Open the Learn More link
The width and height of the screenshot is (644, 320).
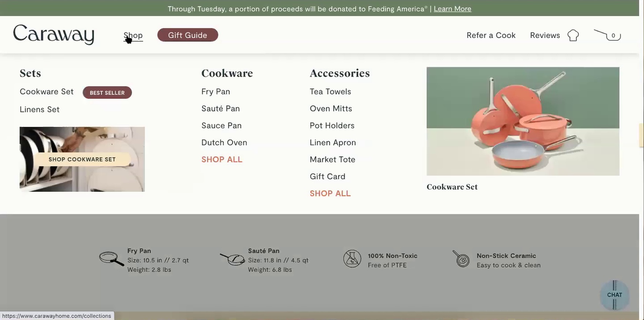click(452, 9)
